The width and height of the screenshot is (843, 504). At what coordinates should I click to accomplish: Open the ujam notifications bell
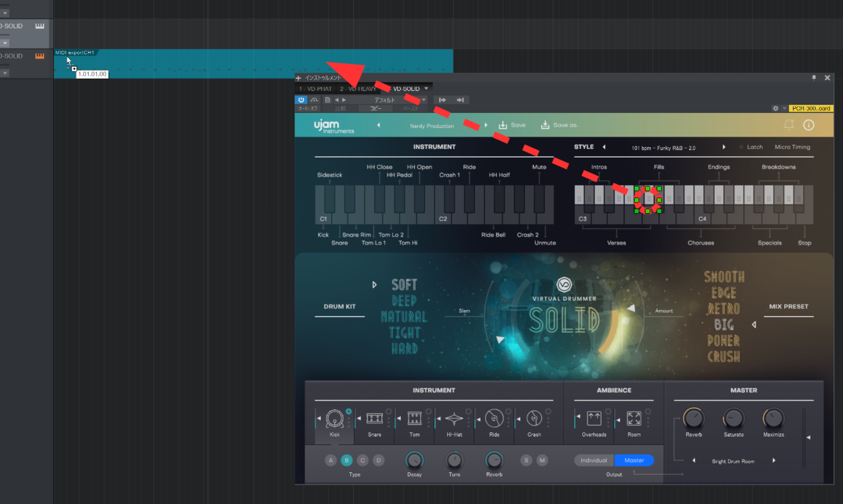pos(788,125)
